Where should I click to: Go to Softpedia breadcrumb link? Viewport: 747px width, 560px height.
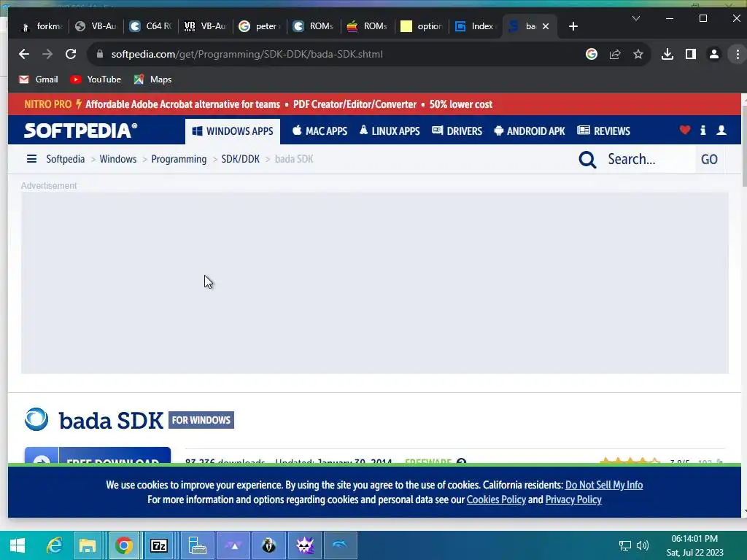(65, 159)
